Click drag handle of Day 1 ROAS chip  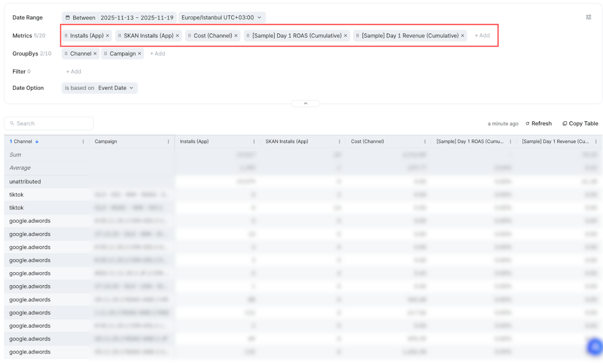pyautogui.click(x=248, y=36)
